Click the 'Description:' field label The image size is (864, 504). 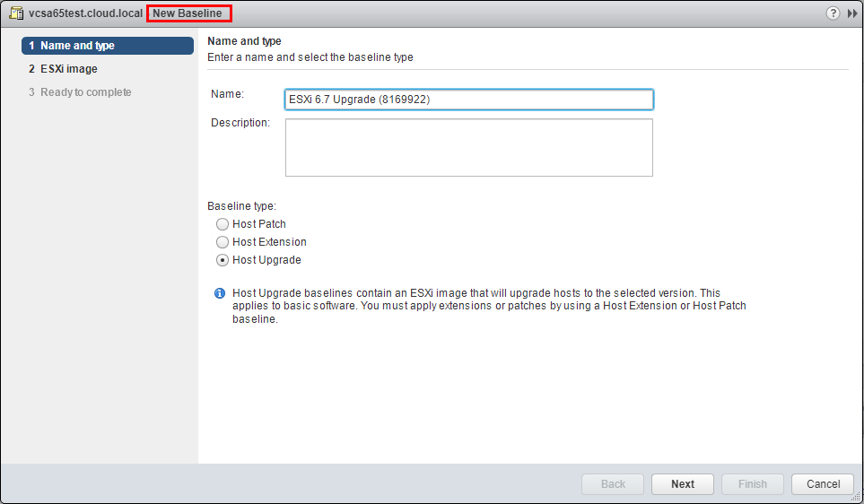[x=240, y=123]
